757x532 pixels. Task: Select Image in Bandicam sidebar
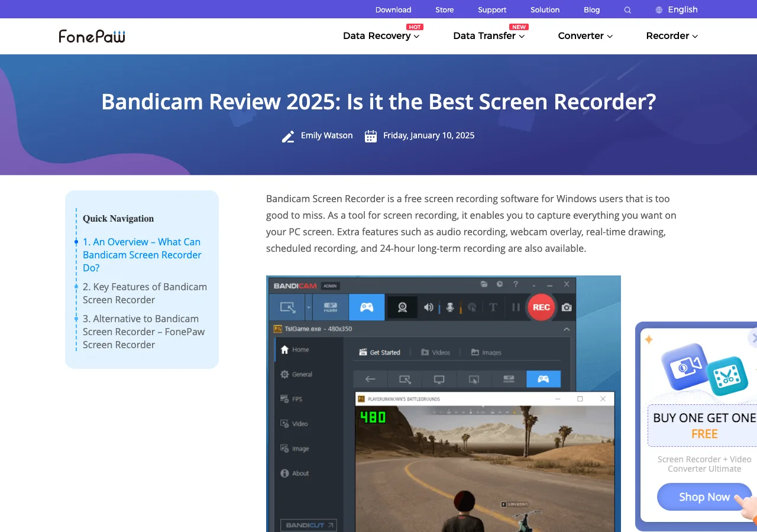(x=295, y=449)
